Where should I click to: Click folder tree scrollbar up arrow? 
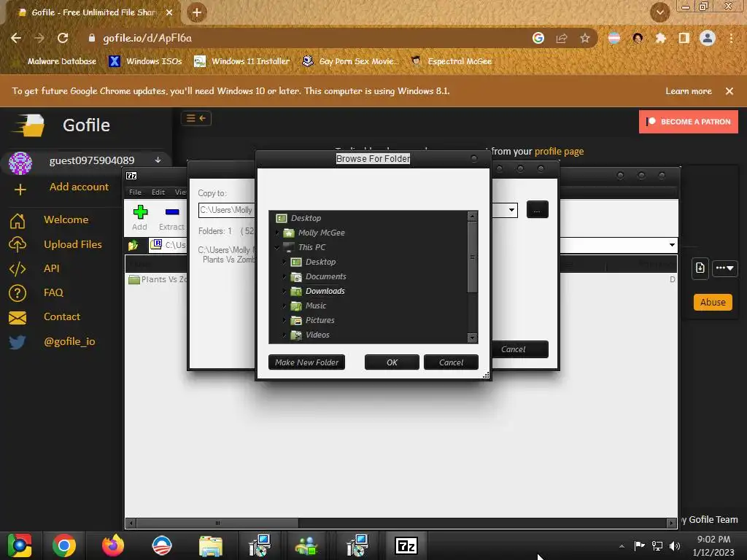pos(472,216)
